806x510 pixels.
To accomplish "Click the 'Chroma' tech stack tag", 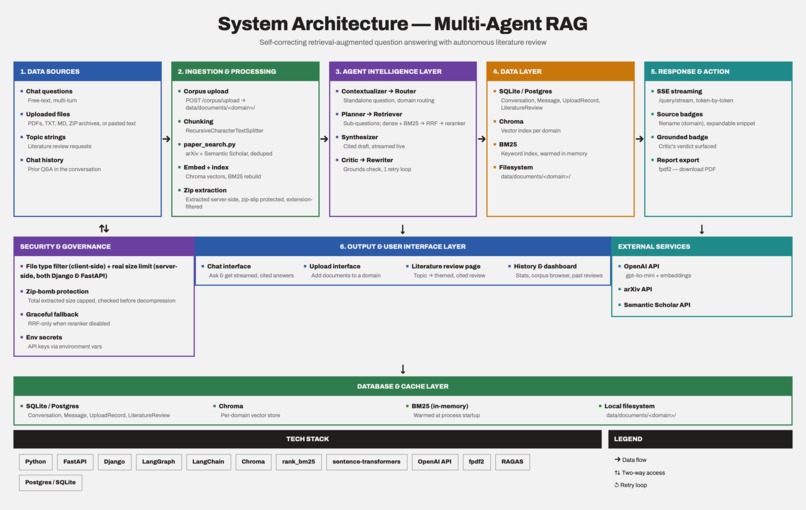I will (253, 462).
